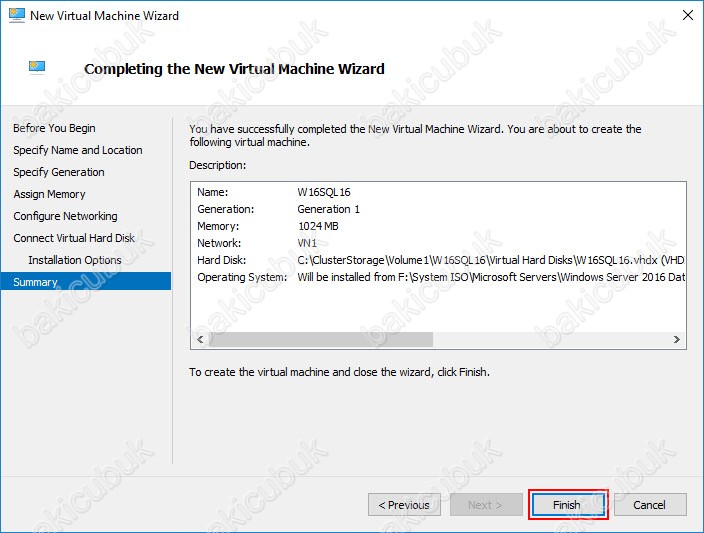The height and width of the screenshot is (533, 704).
Task: Click the Hard Disk path text
Action: (491, 260)
